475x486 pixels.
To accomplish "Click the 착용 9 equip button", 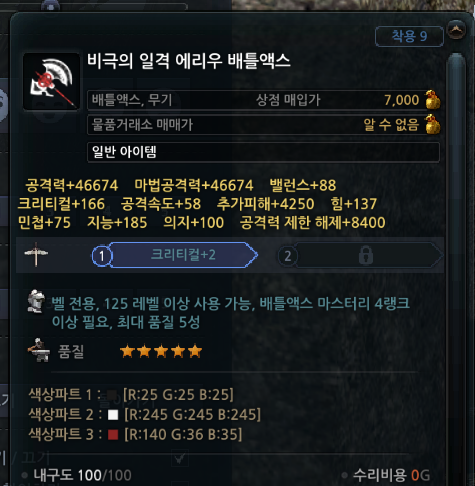I will 409,36.
